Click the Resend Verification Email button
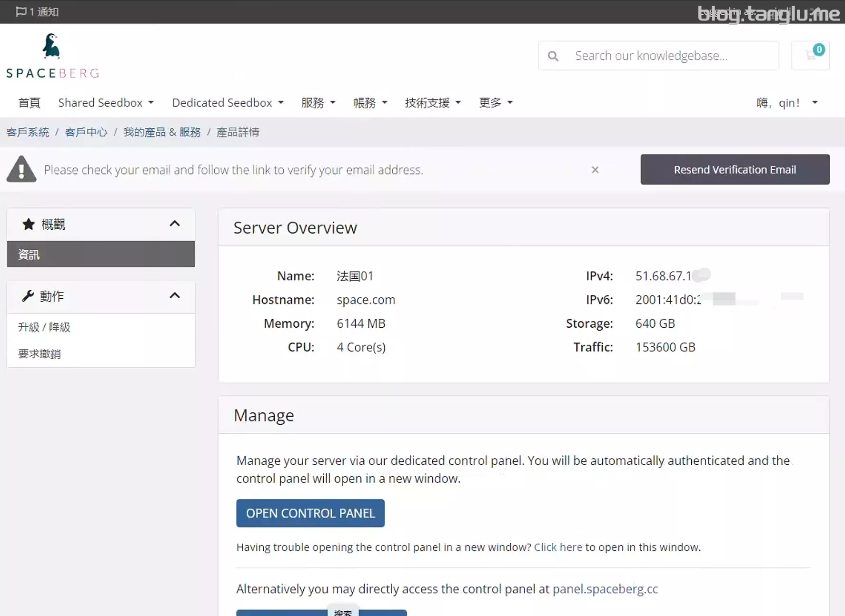The image size is (845, 616). [x=735, y=170]
